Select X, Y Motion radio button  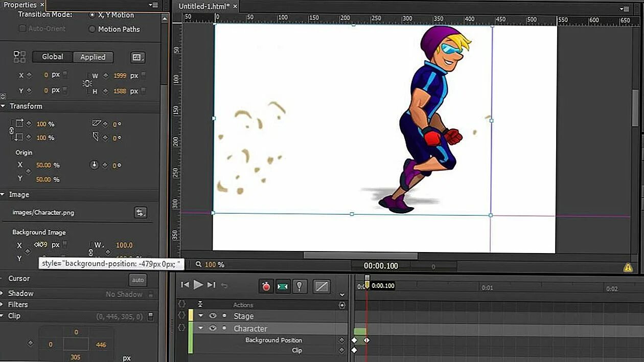(x=92, y=15)
